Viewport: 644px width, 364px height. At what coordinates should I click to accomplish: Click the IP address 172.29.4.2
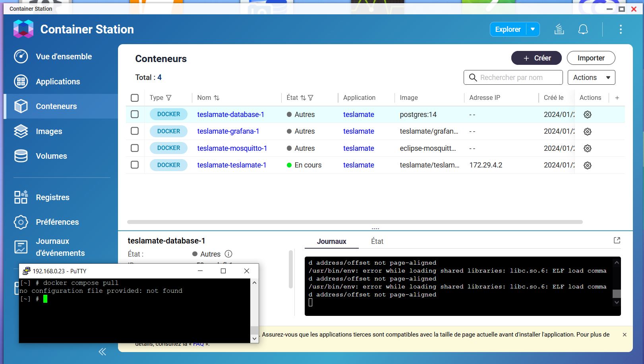click(x=485, y=165)
